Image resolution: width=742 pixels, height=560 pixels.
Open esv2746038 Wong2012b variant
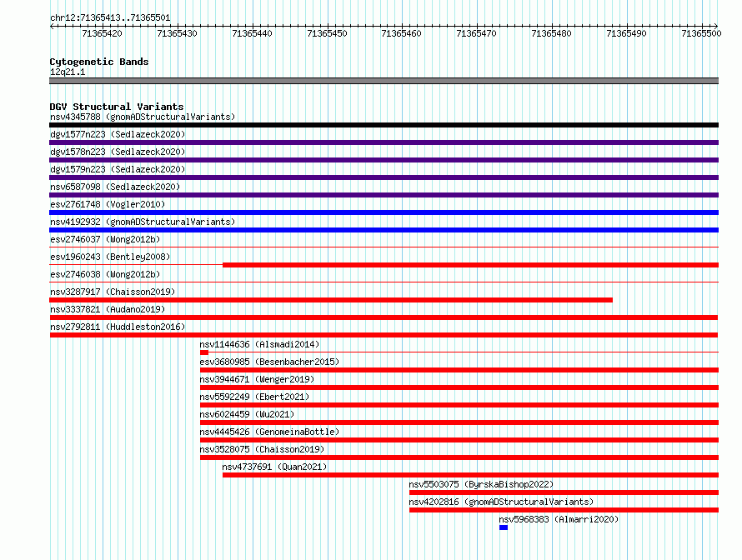pyautogui.click(x=105, y=274)
